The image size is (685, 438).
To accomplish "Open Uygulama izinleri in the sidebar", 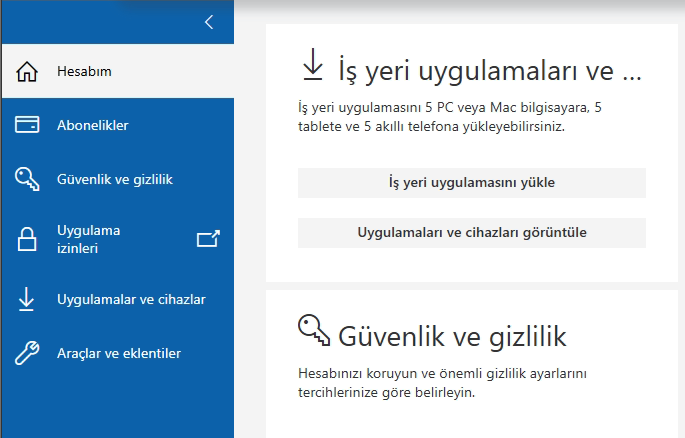I will point(118,239).
